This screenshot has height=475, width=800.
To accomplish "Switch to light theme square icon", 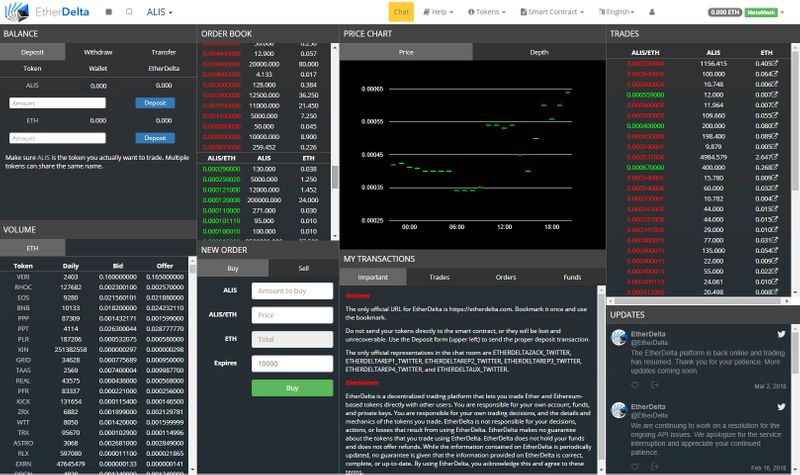I will [129, 11].
